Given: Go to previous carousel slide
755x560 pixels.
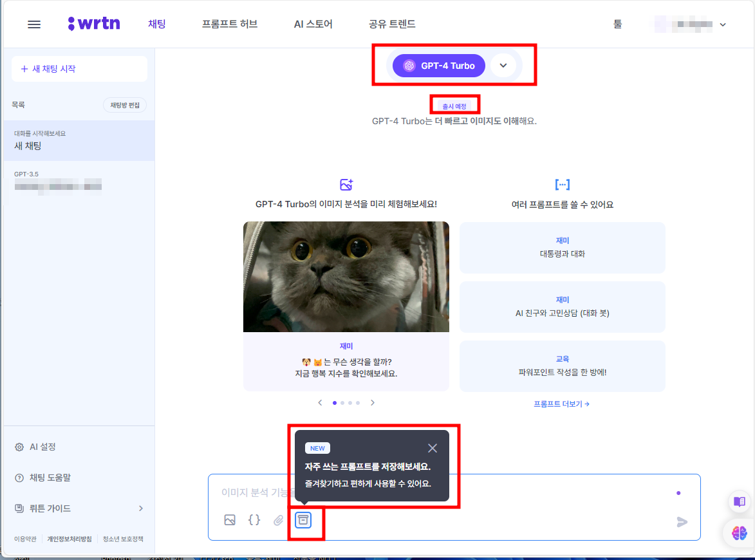Looking at the screenshot, I should [320, 402].
